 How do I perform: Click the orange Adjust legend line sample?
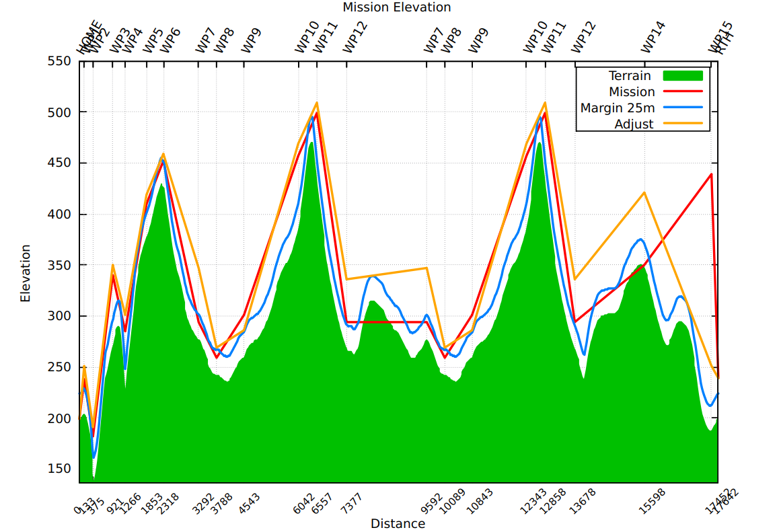point(683,123)
